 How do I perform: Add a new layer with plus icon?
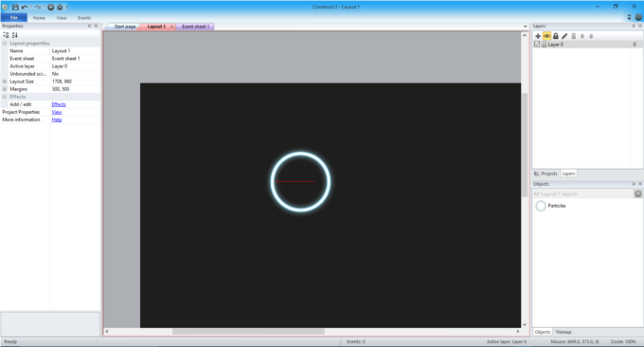(x=538, y=36)
